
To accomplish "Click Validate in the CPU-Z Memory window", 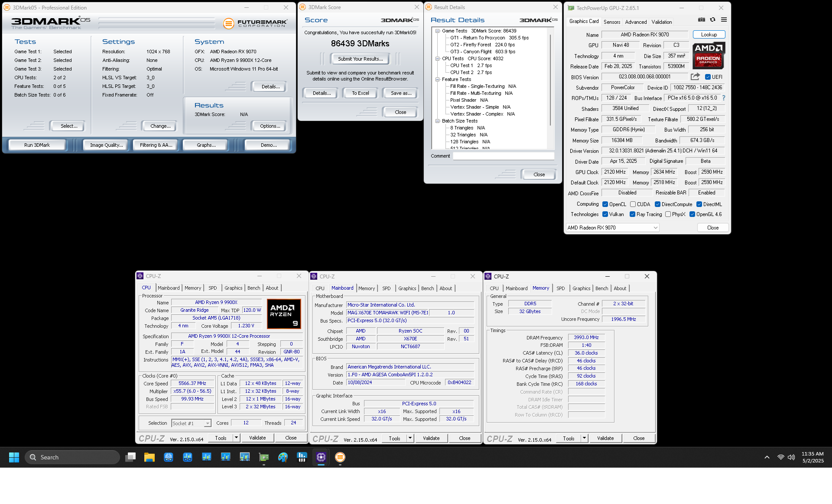I will pyautogui.click(x=605, y=438).
